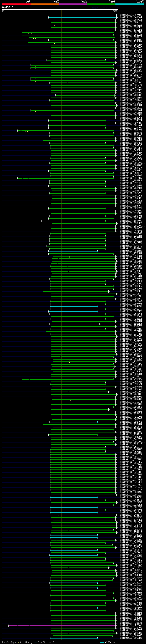Image resolution: width=146 pixels, height=644 pixels.
Task: Select hit label UniRef100_P26521
Action: point(131,208)
